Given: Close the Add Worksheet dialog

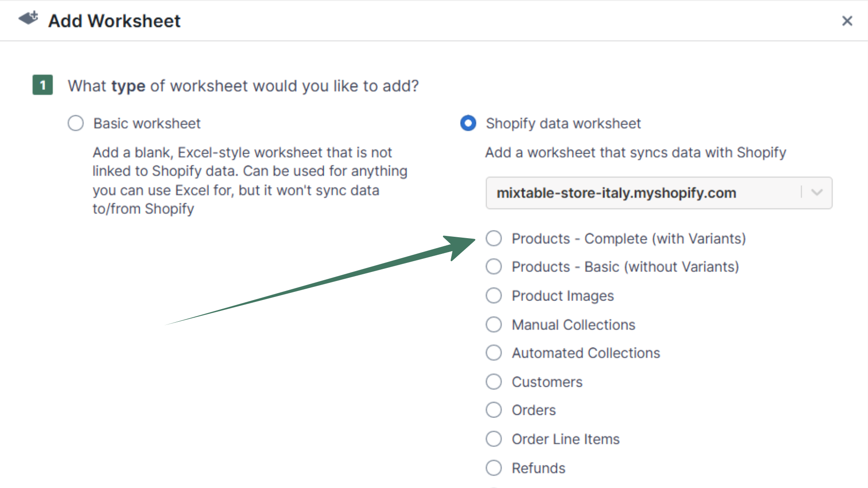Looking at the screenshot, I should tap(847, 21).
